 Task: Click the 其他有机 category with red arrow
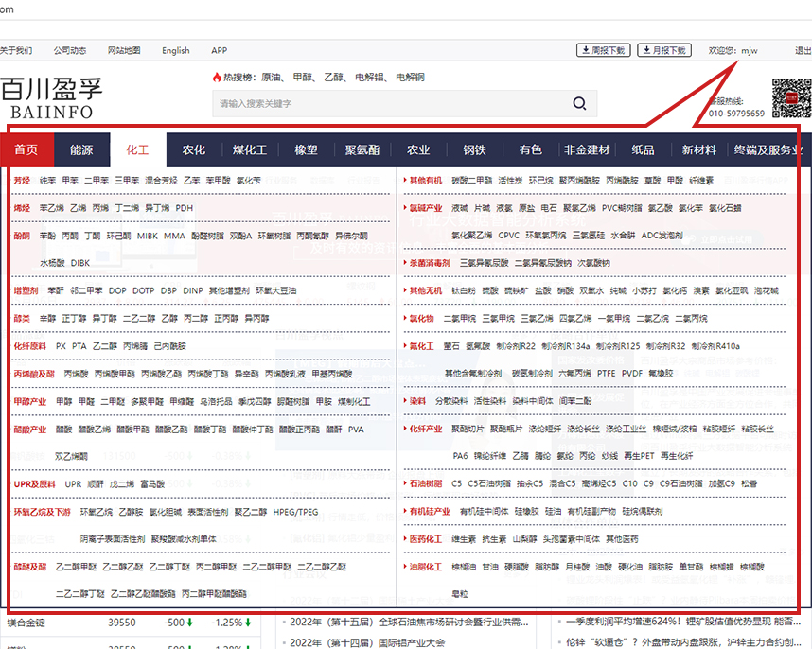coord(424,180)
